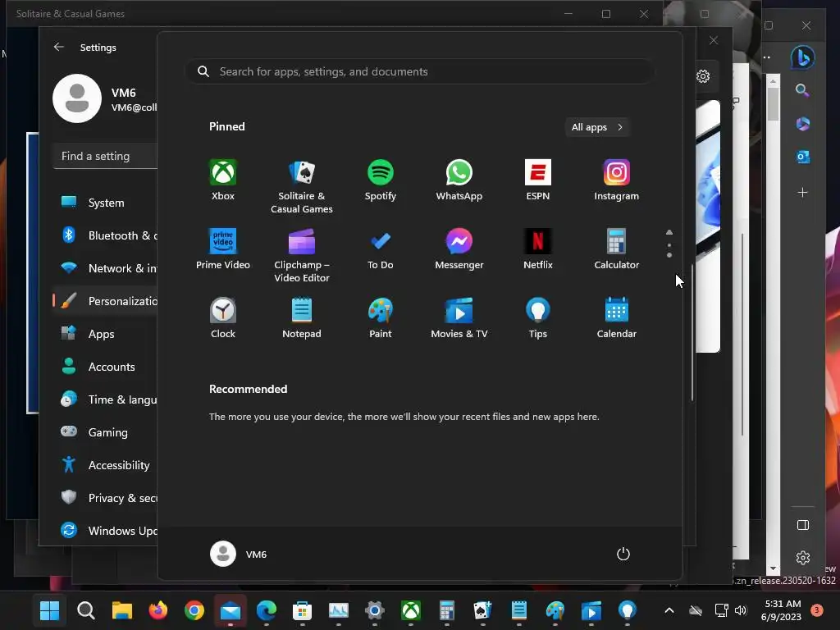The height and width of the screenshot is (630, 840).
Task: Add a new item to Edge sidebar
Action: point(802,192)
